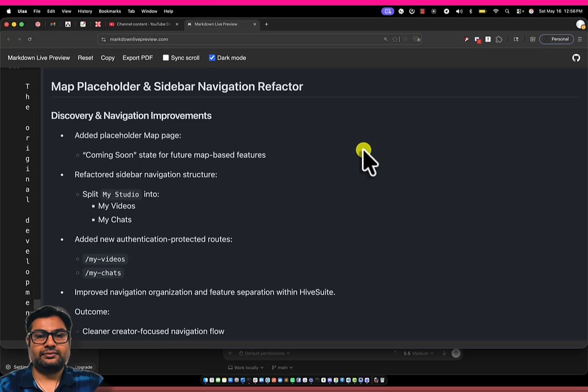Open the pinned Gmail tab

click(x=53, y=24)
